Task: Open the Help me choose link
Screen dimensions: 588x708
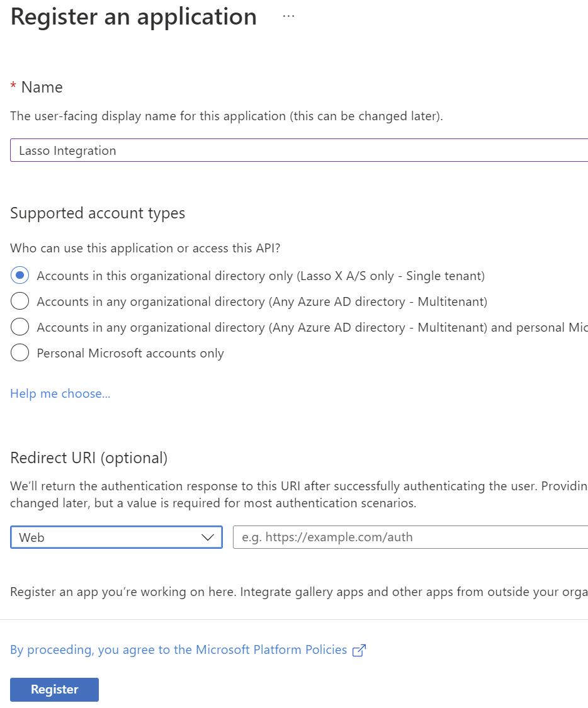Action: pos(60,394)
